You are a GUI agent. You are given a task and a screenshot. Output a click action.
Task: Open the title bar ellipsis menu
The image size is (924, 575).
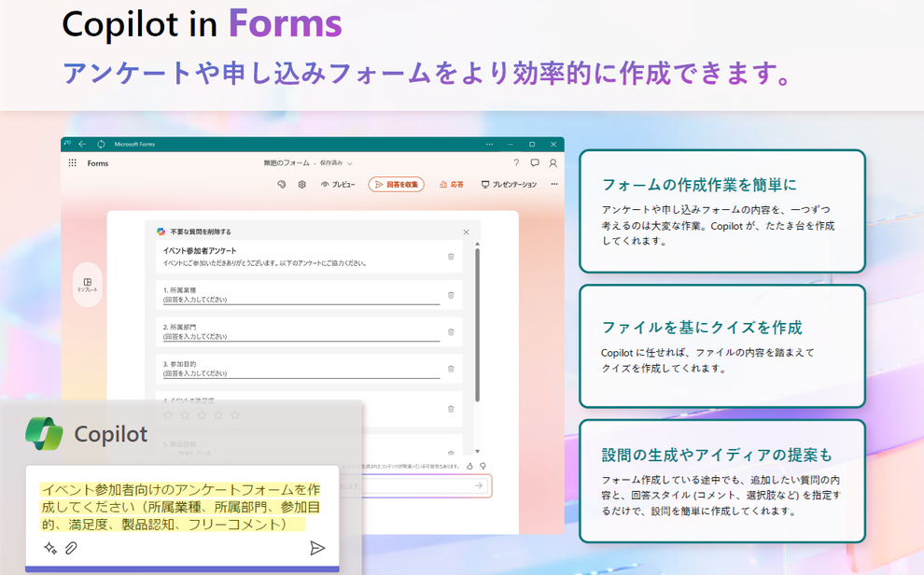coord(489,145)
